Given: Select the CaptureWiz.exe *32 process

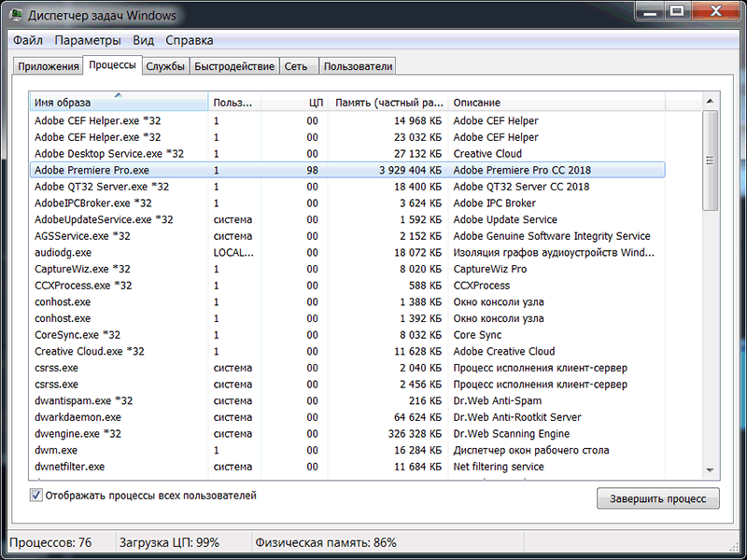Looking at the screenshot, I should pyautogui.click(x=347, y=269).
